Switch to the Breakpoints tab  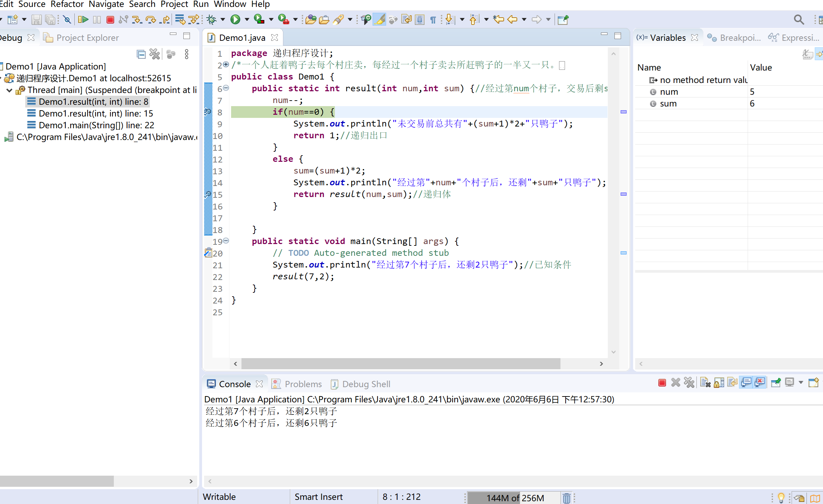[x=734, y=38]
